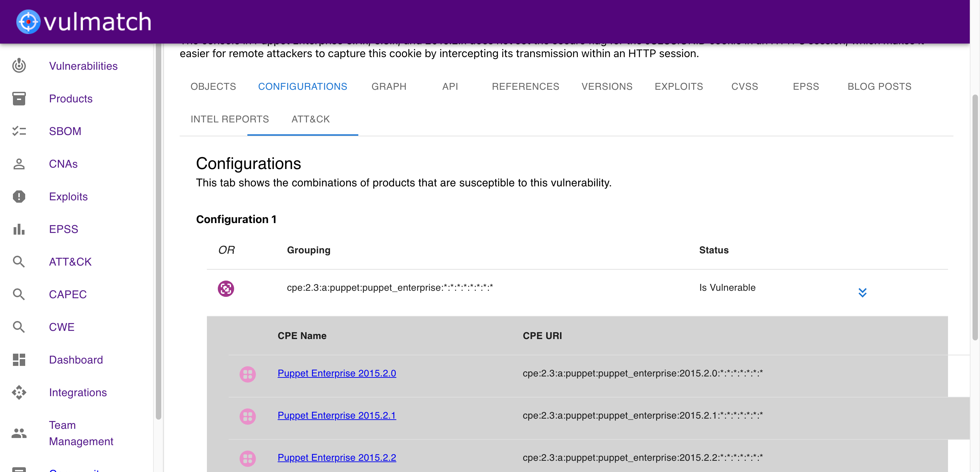
Task: Click the purple grouping icon for puppet_enterprise
Action: [x=226, y=289]
